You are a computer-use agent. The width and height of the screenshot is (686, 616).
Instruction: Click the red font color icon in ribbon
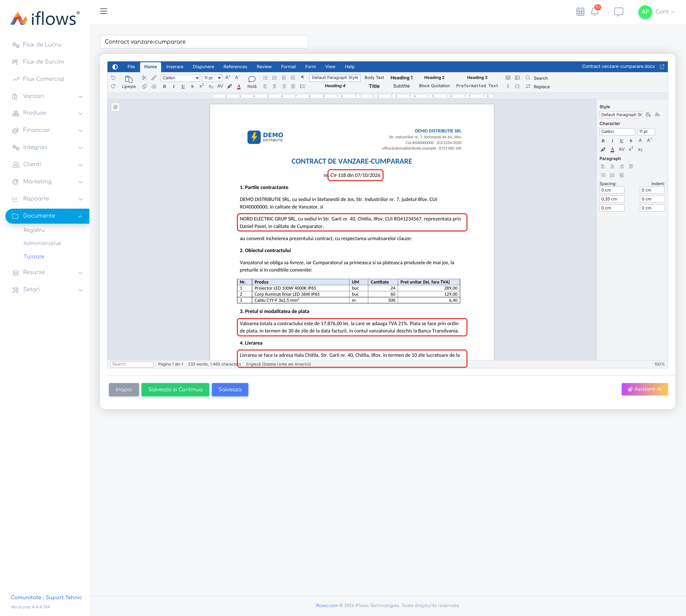[239, 87]
